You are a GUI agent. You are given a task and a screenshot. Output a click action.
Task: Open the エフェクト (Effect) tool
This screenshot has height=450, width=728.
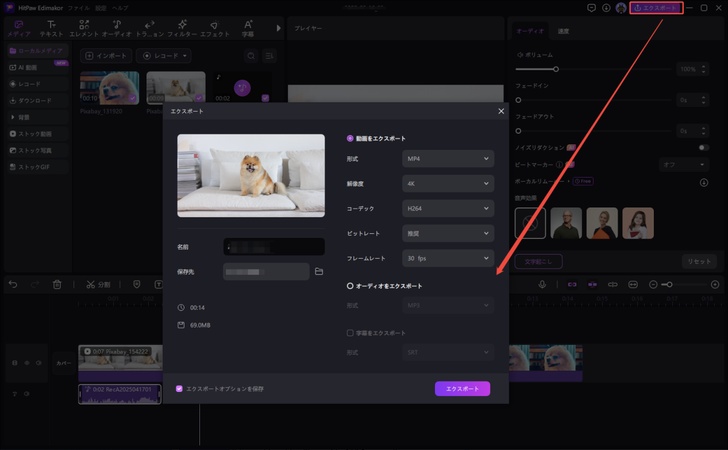click(x=214, y=28)
